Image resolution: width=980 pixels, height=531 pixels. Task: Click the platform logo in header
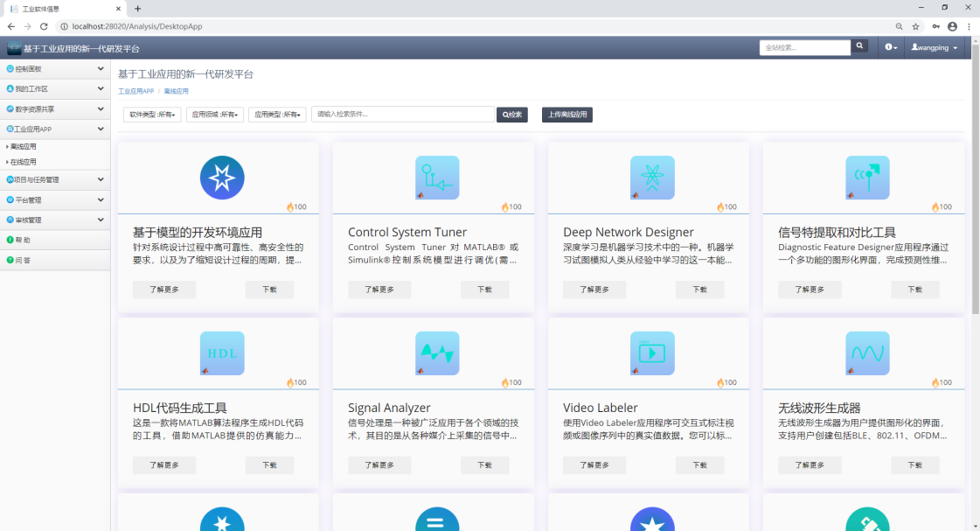point(14,48)
